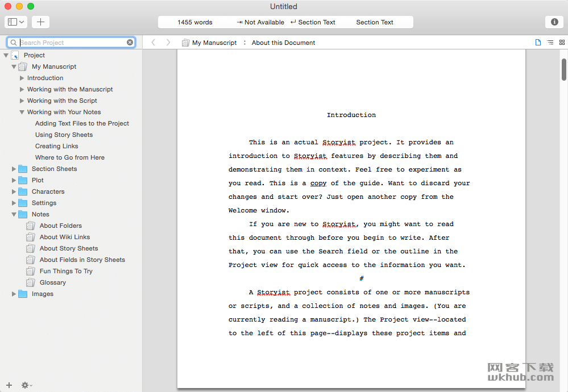Click the document vertical scrollbar thumb
Screen dimensions: 568x392
click(564, 69)
